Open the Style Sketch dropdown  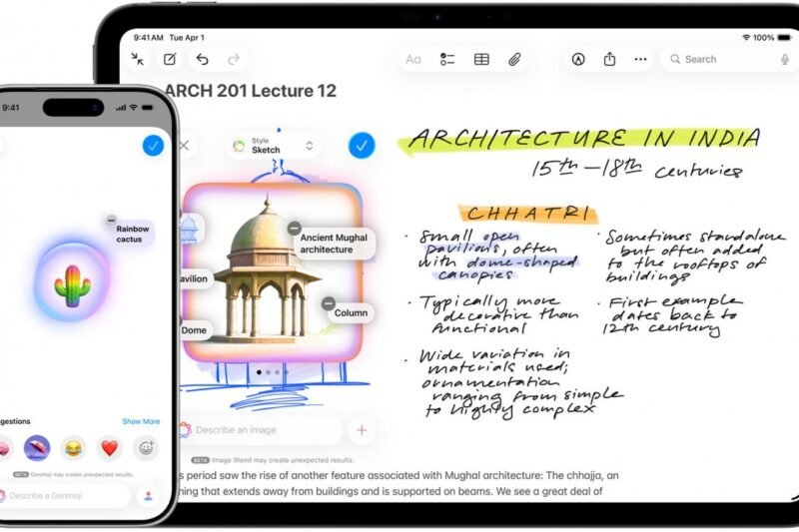[x=273, y=146]
